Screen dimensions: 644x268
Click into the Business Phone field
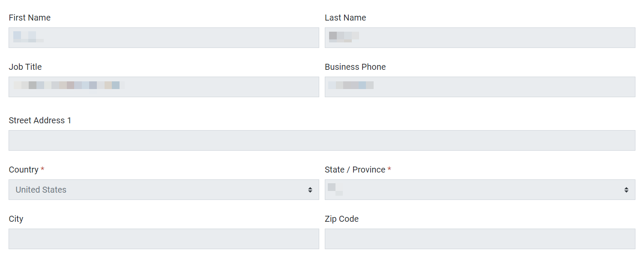480,87
